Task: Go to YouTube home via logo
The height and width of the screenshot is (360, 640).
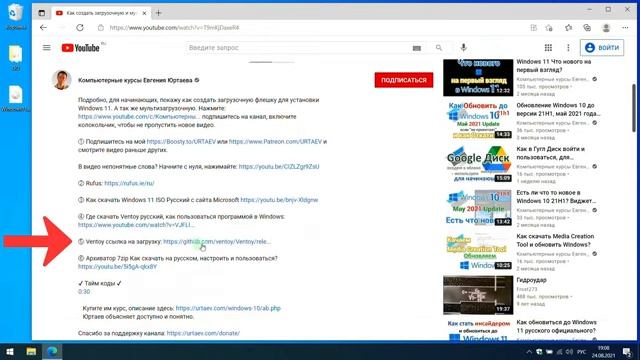Action: point(80,48)
